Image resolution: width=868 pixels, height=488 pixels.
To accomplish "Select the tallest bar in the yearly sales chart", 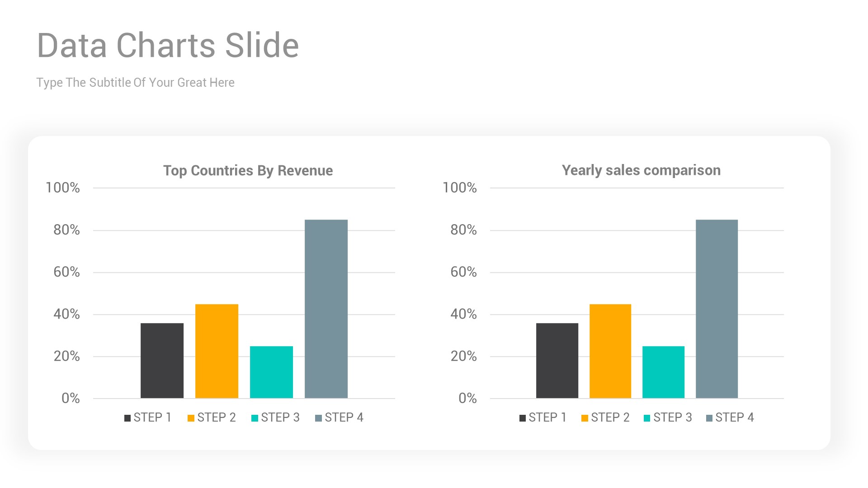I will pos(717,309).
